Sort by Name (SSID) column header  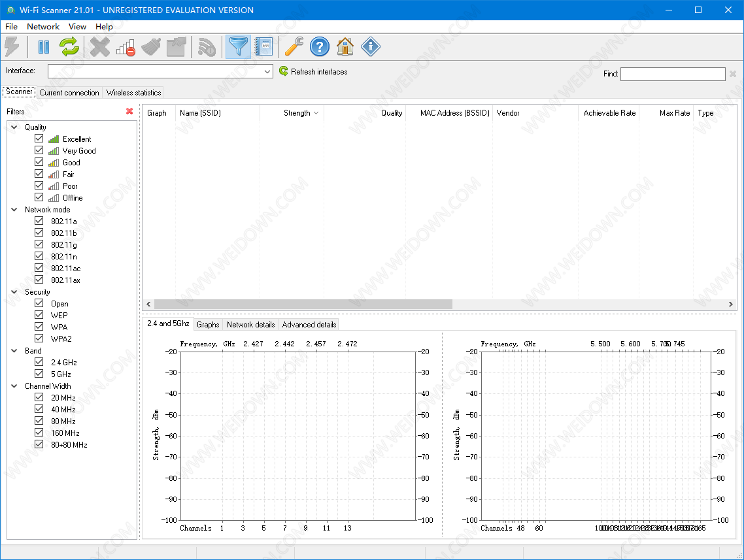[x=218, y=113]
